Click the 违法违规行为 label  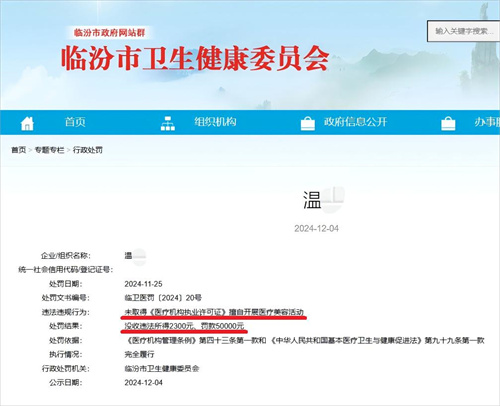(x=66, y=312)
